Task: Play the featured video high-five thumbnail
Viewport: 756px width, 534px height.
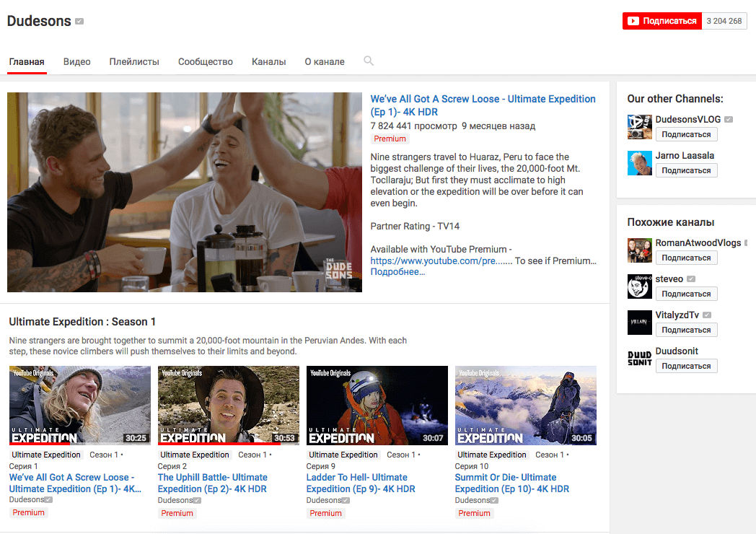Action: pos(185,192)
